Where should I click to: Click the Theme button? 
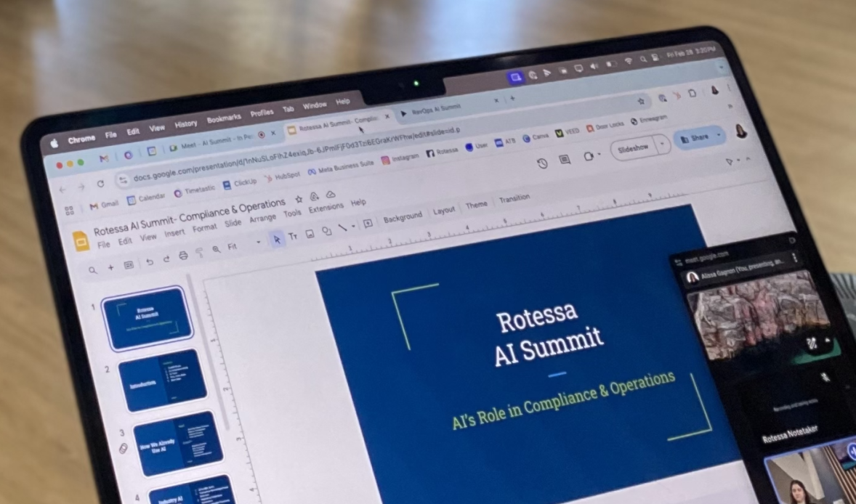(x=476, y=205)
